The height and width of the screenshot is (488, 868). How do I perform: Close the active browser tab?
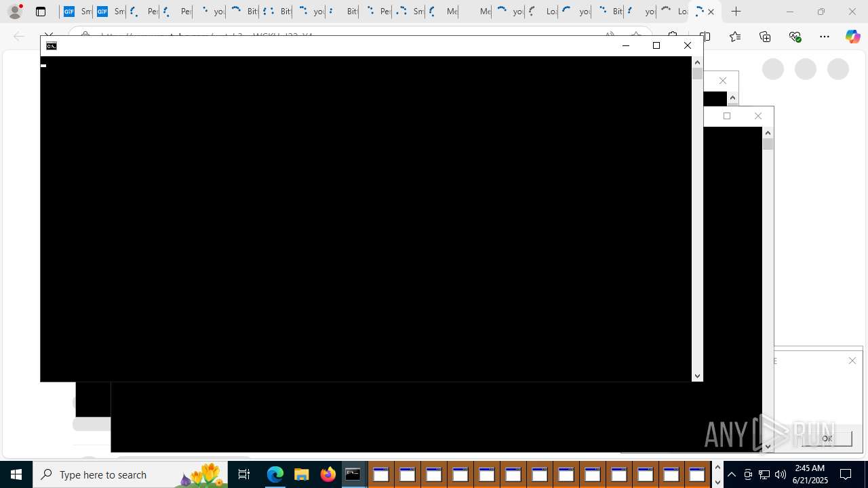[x=711, y=12]
